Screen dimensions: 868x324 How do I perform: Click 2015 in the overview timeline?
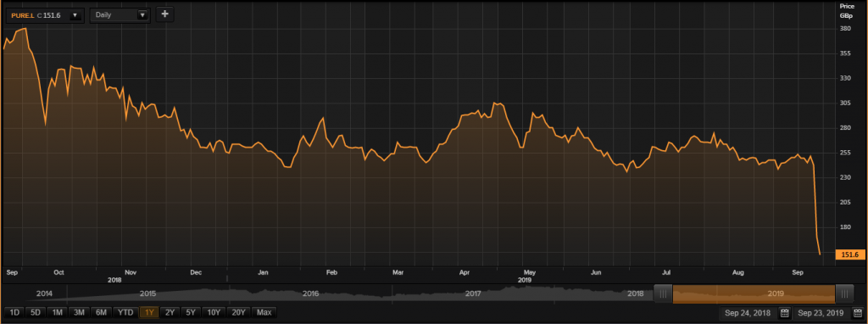[x=148, y=293]
